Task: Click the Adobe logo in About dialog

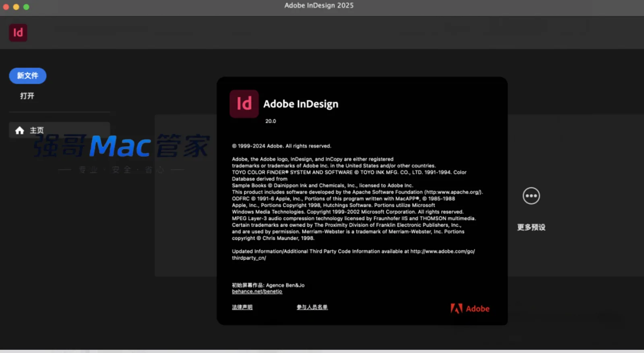Action: (470, 309)
